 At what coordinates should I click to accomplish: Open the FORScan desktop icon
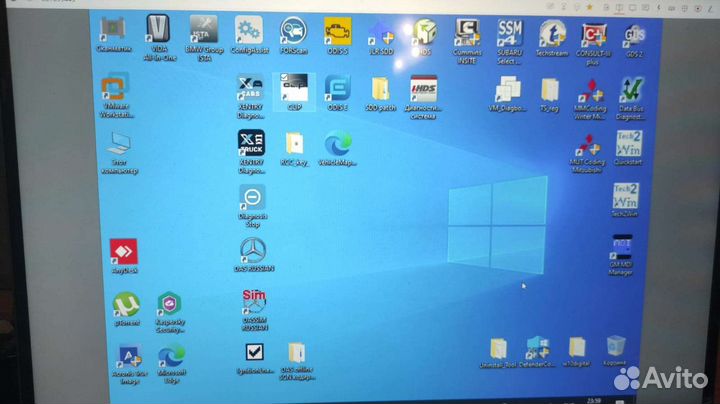tap(292, 32)
